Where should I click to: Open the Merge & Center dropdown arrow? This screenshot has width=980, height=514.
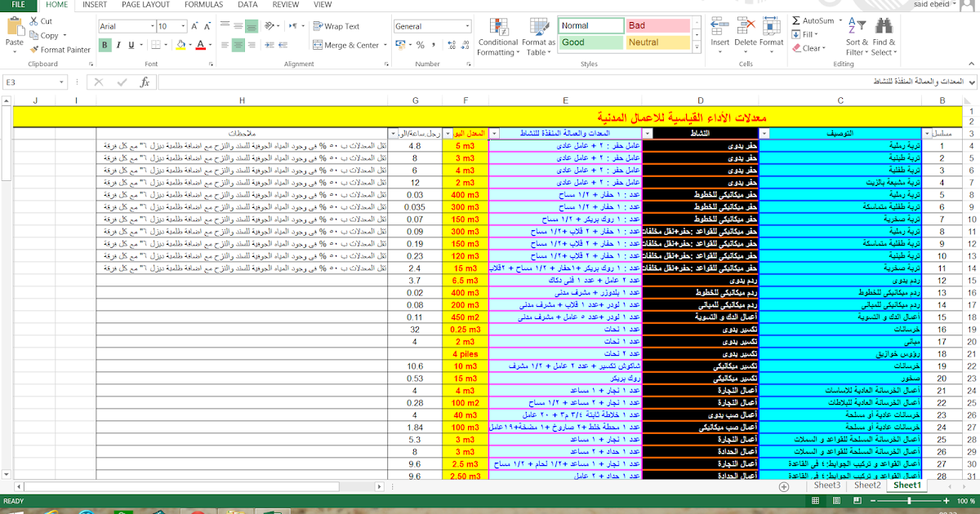click(384, 45)
